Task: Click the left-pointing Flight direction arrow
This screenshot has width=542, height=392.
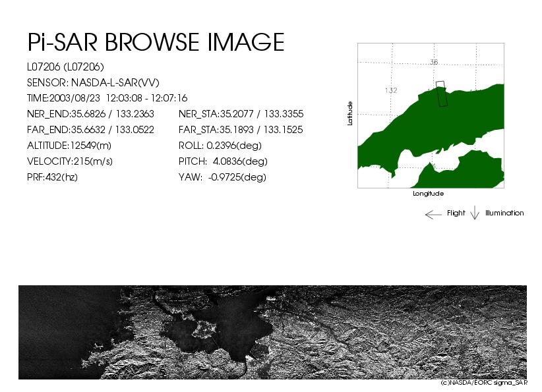Action: (x=433, y=215)
